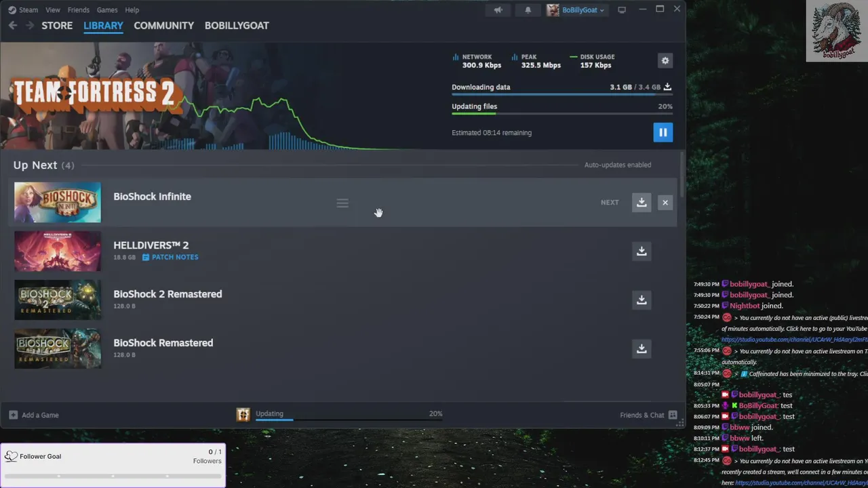The height and width of the screenshot is (488, 868).
Task: Open HELLDIVERS 2 patch notes
Action: click(x=170, y=258)
